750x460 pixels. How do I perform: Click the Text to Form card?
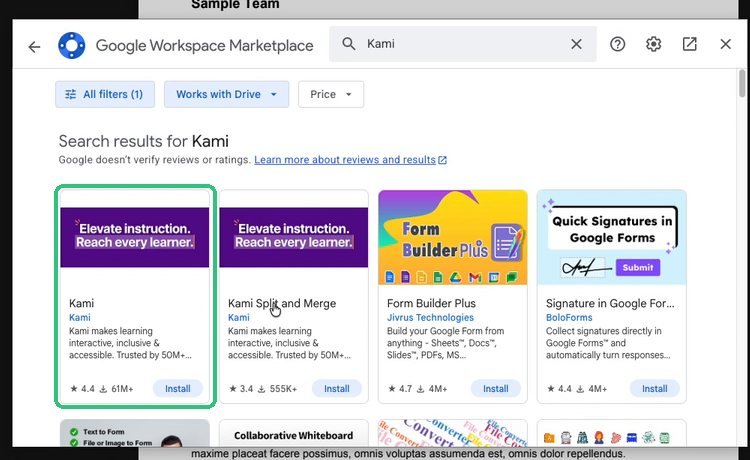pyautogui.click(x=135, y=433)
